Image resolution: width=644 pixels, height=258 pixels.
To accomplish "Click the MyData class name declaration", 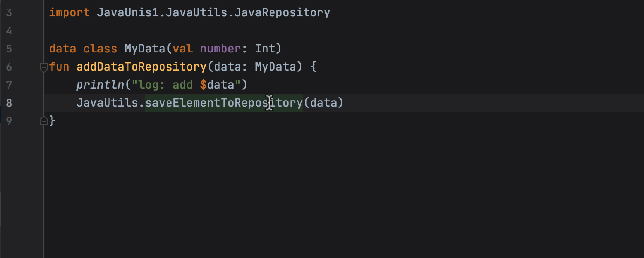I will pos(145,49).
